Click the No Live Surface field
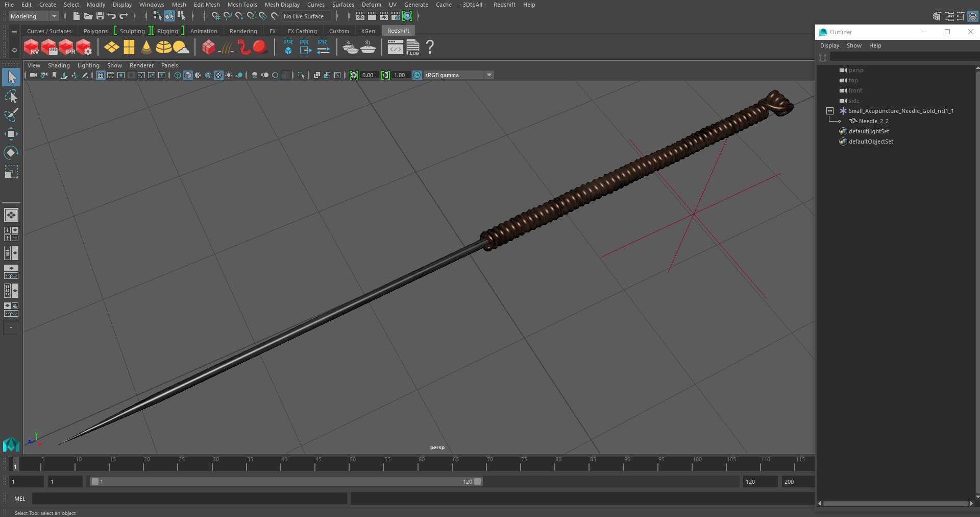Screen dimensions: 980x517 pyautogui.click(x=306, y=16)
